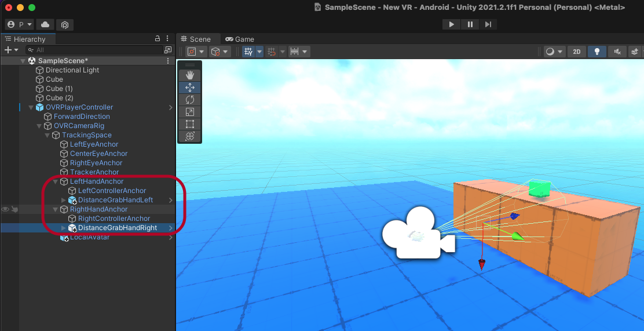Select ForwardDirection object
Image resolution: width=644 pixels, height=331 pixels.
(82, 117)
